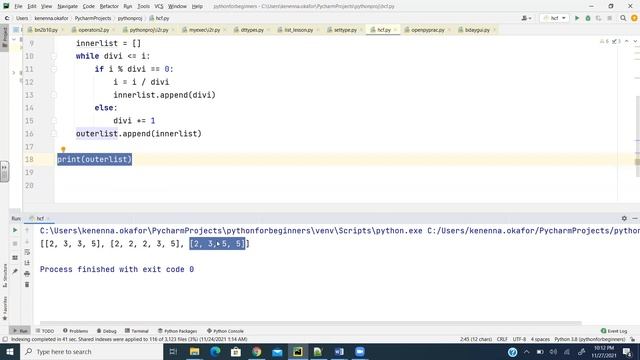Click the volume icon in system tray

tap(553, 351)
